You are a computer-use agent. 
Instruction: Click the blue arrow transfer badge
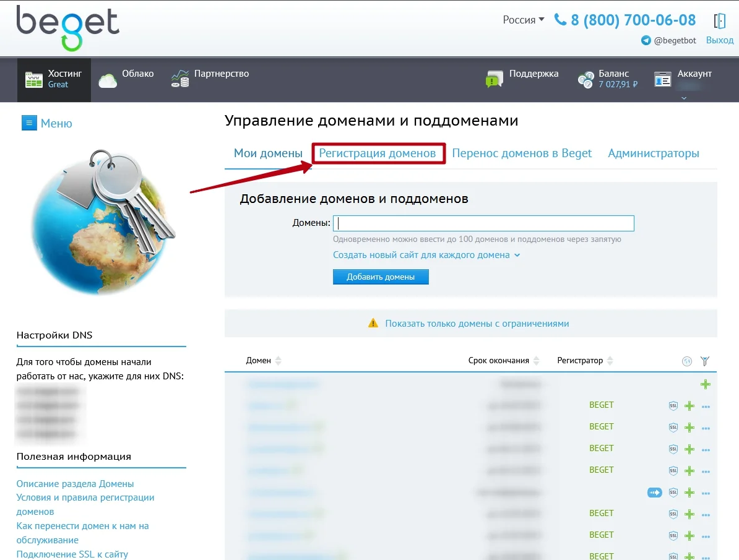pos(655,493)
